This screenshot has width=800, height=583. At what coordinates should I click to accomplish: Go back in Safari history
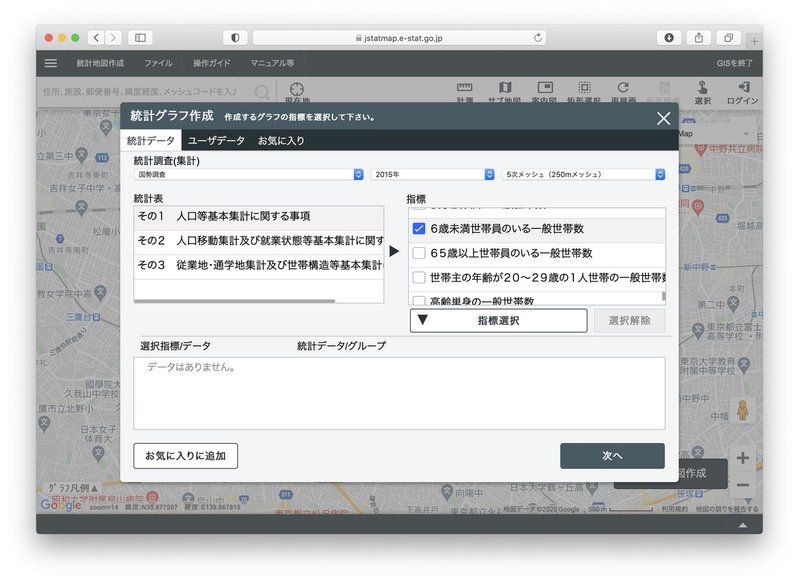pos(96,38)
